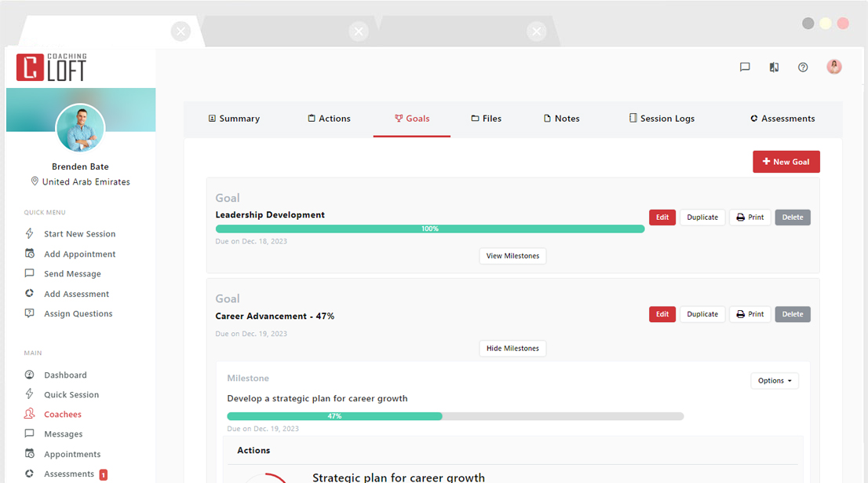This screenshot has height=483, width=868.
Task: Expand the milestone Options dropdown
Action: click(x=774, y=381)
